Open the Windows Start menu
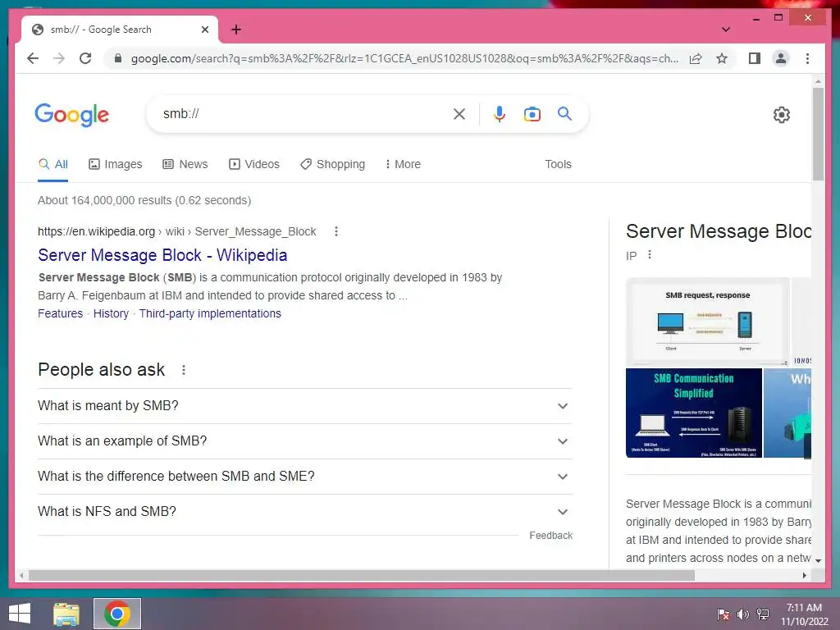840x630 pixels. click(20, 614)
